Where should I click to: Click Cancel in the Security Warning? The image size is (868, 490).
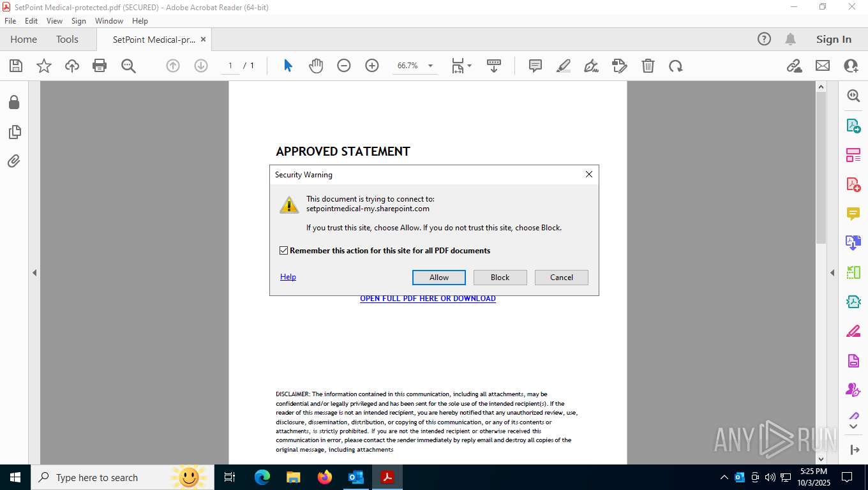pyautogui.click(x=562, y=278)
